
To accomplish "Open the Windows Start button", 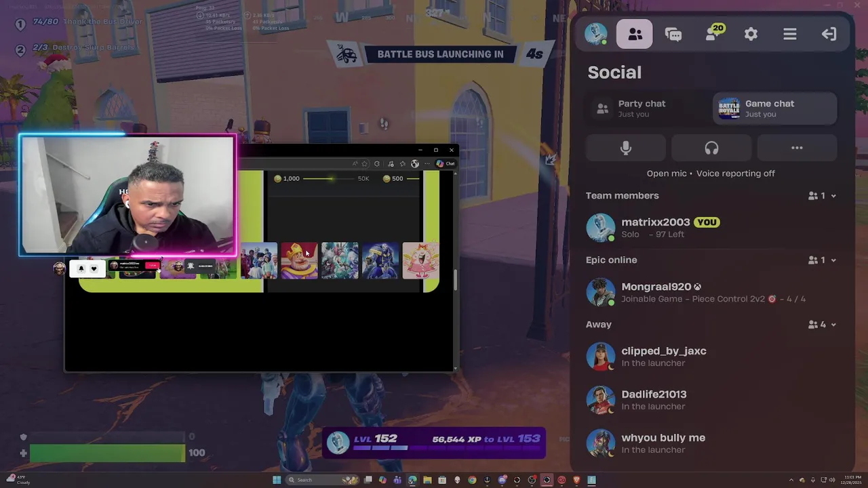I will [277, 480].
